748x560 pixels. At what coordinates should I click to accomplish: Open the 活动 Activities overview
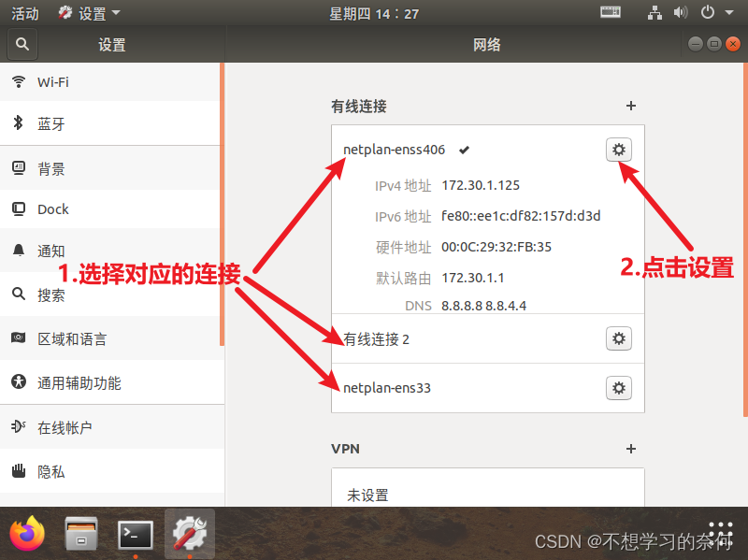click(25, 13)
